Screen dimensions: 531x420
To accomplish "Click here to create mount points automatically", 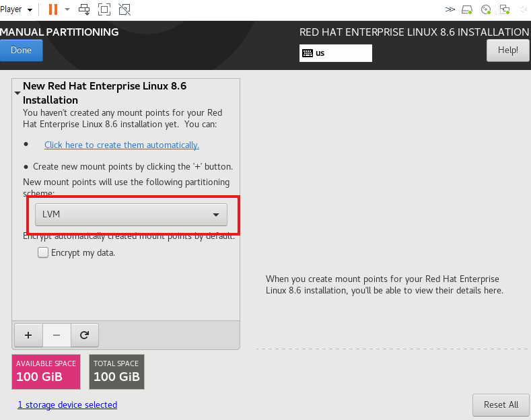I will click(122, 145).
